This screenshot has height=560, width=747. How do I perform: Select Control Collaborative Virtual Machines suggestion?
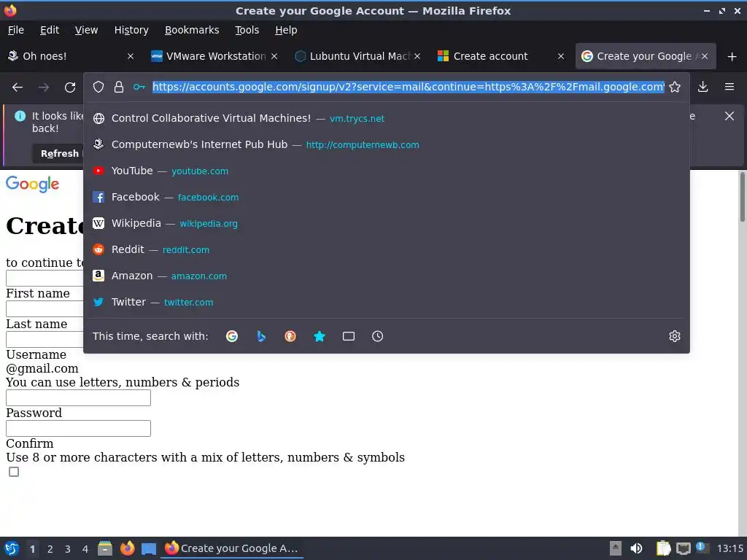pos(387,119)
